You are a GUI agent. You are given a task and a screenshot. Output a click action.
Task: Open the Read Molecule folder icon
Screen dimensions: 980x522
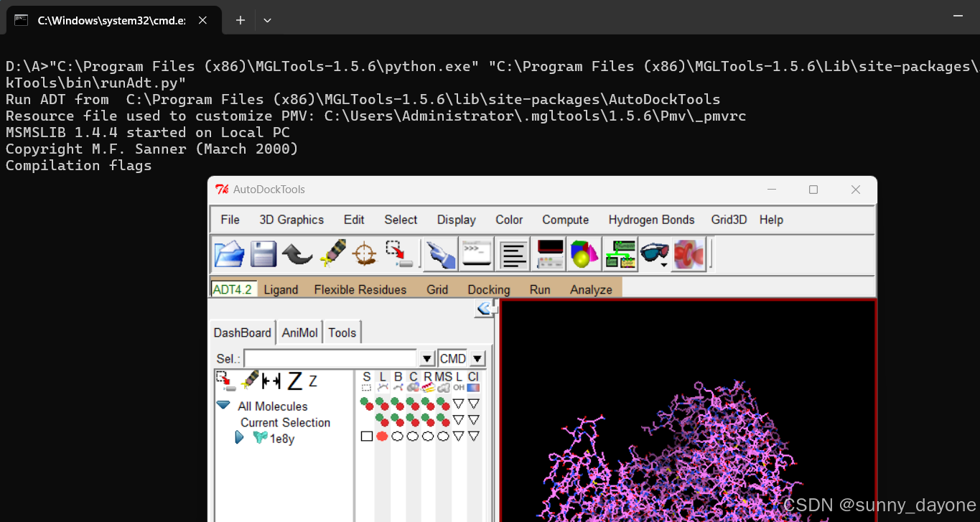(230, 254)
